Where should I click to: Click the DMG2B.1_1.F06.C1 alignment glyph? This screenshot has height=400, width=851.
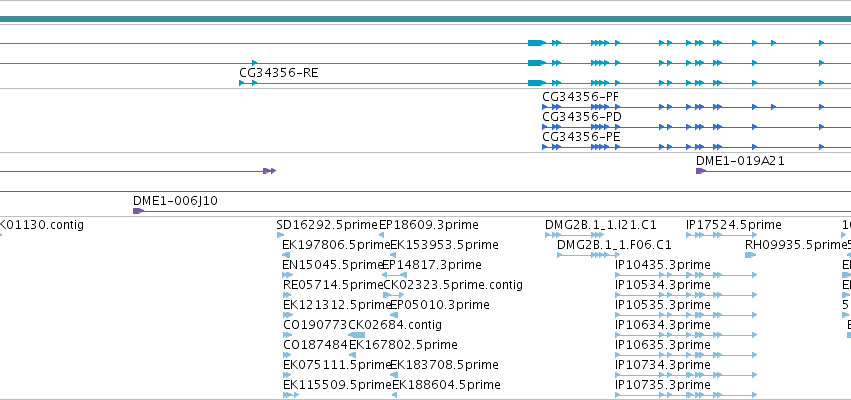(x=588, y=255)
